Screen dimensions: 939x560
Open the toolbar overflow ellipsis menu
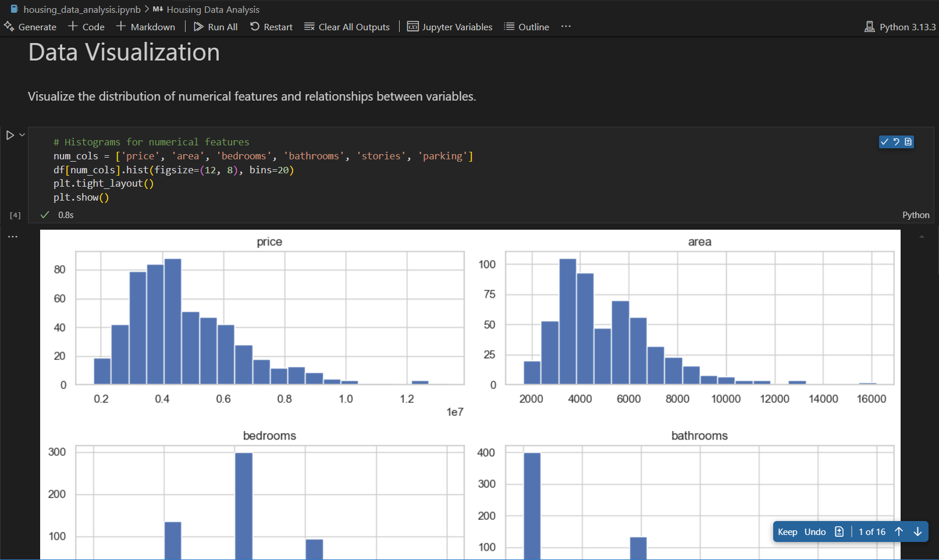[x=565, y=27]
